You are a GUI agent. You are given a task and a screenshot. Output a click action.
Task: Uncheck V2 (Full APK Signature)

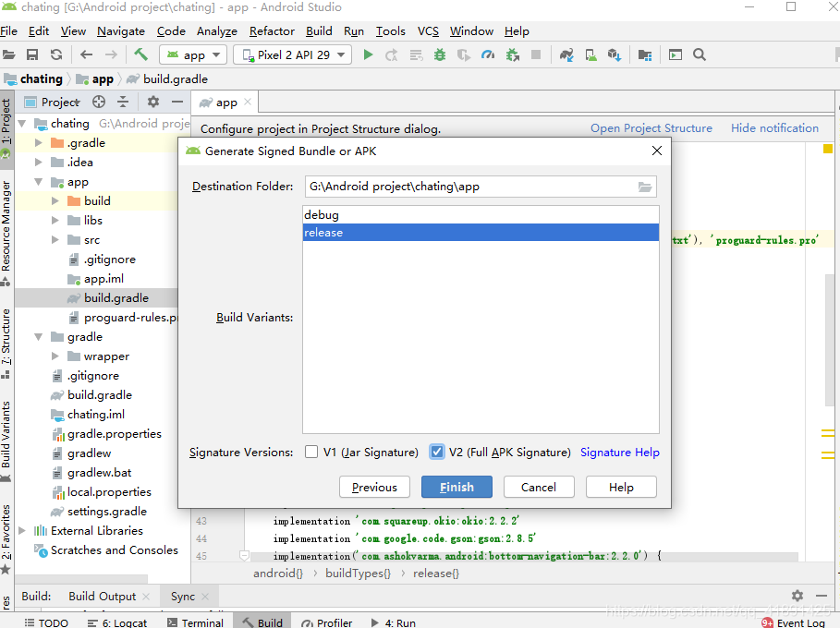[437, 452]
